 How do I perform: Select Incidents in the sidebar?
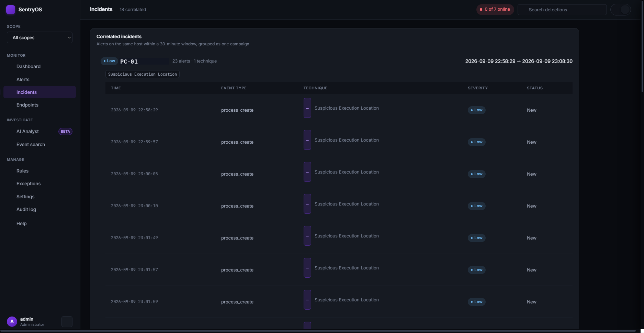click(x=39, y=92)
